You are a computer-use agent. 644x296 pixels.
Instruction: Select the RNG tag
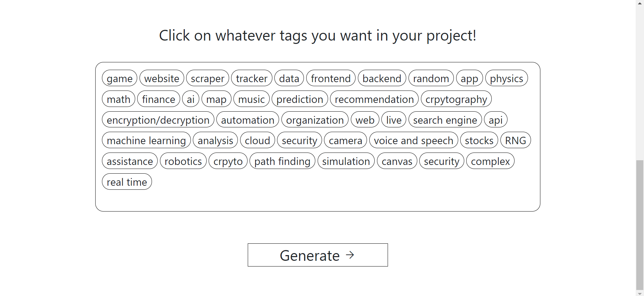tap(515, 140)
